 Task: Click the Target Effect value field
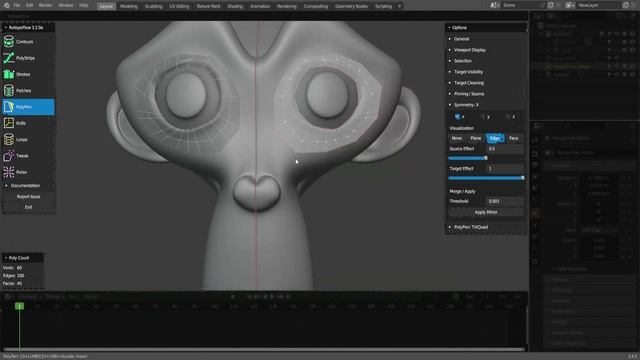(x=505, y=169)
